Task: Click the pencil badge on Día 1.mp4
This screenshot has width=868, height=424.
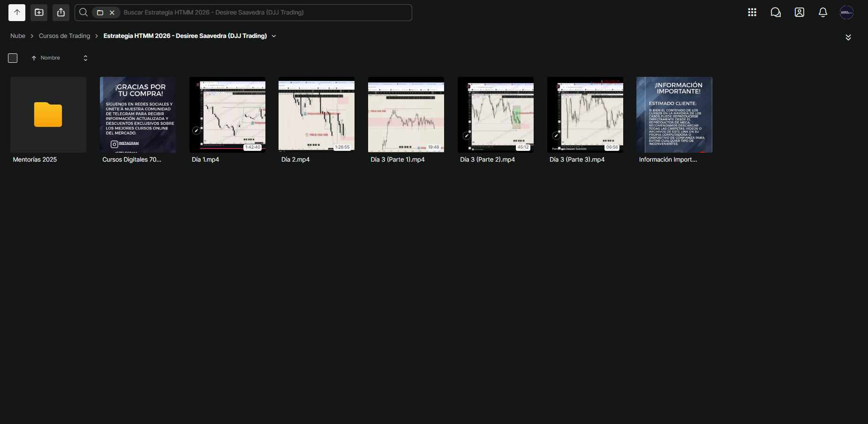Action: 196,131
